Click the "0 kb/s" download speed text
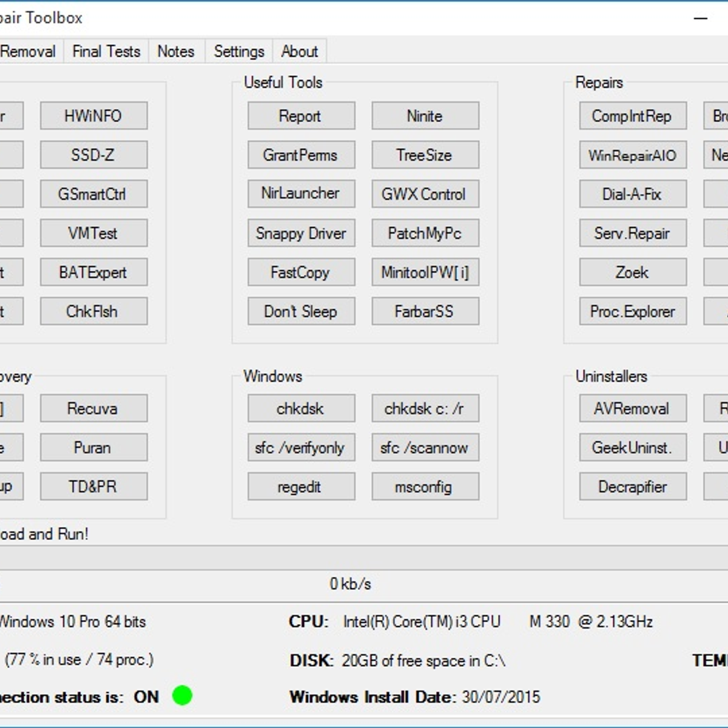Viewport: 728px width, 728px height. point(350,584)
